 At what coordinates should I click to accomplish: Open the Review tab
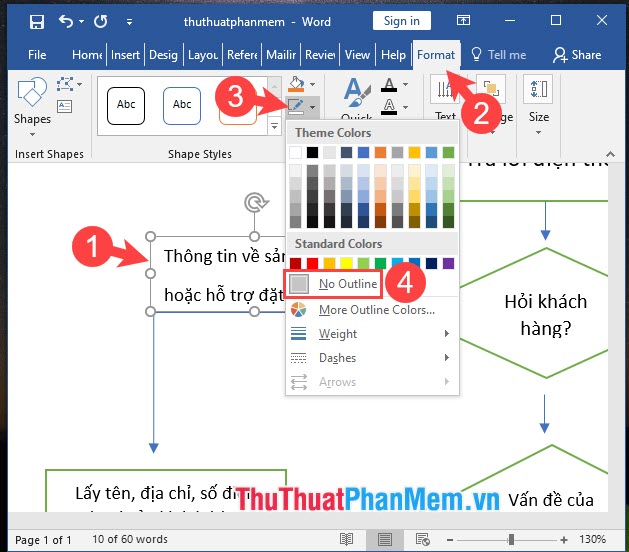320,55
